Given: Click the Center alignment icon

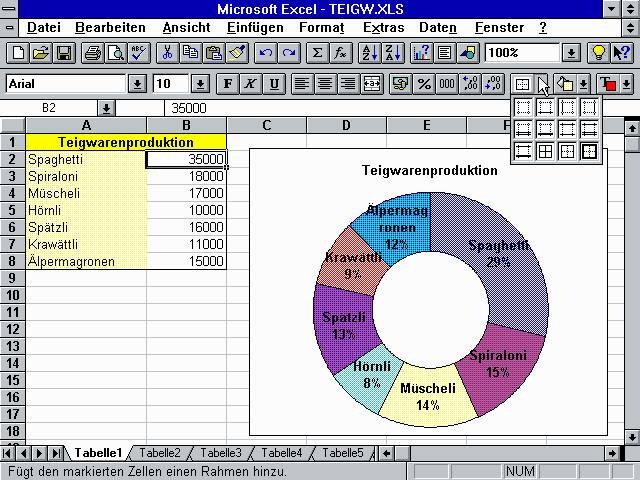Looking at the screenshot, I should (x=325, y=84).
